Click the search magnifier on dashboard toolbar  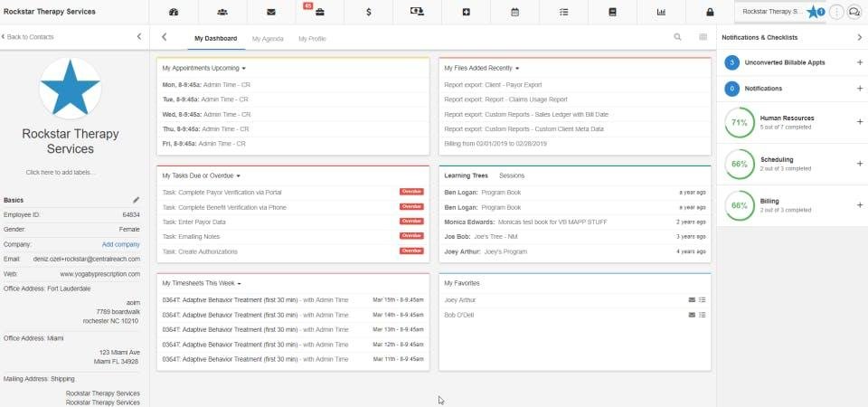click(677, 37)
